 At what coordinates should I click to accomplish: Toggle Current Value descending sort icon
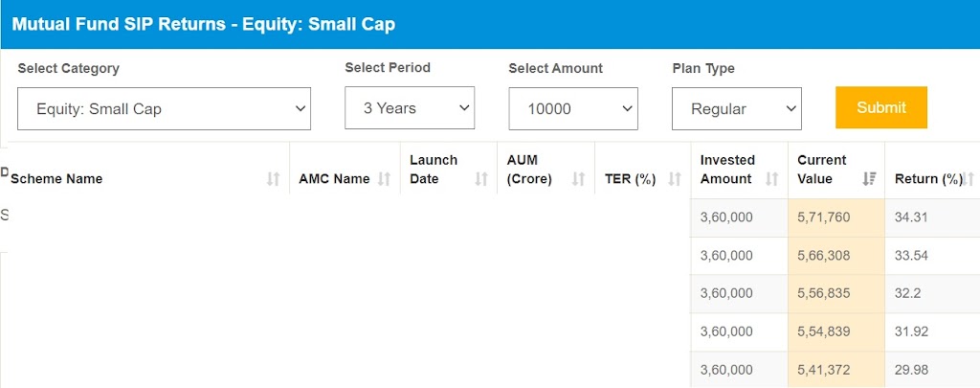[x=869, y=179]
